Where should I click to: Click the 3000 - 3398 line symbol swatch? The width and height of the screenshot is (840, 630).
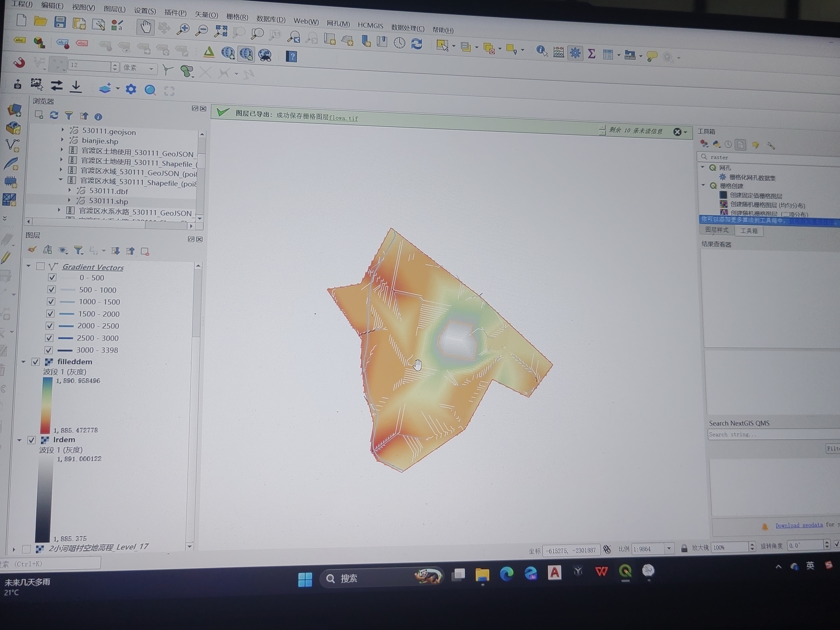[65, 350]
